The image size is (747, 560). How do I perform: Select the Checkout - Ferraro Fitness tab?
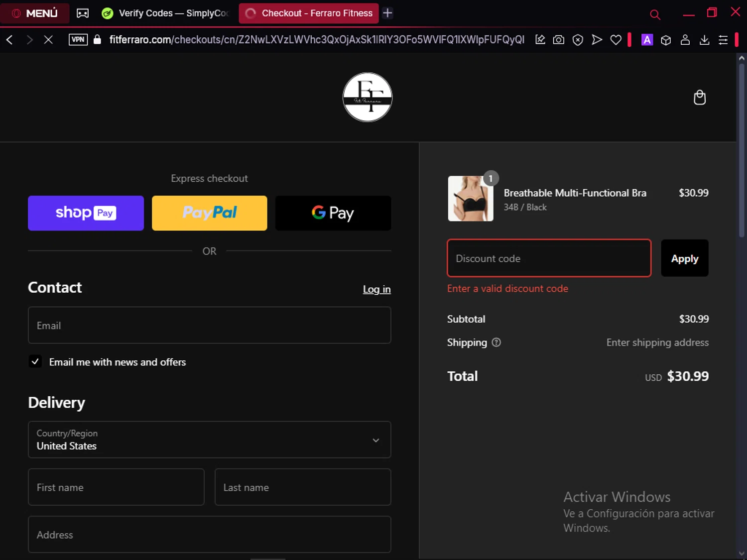(309, 13)
